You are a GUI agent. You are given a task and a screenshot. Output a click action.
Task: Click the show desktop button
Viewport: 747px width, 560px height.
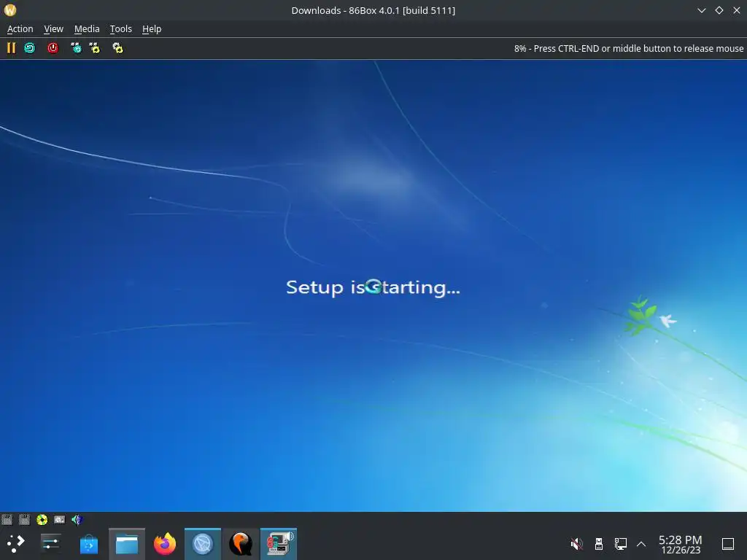tap(728, 543)
